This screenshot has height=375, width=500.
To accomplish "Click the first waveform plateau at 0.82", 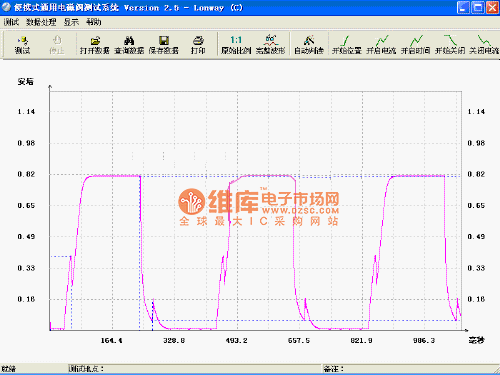I will point(114,176).
